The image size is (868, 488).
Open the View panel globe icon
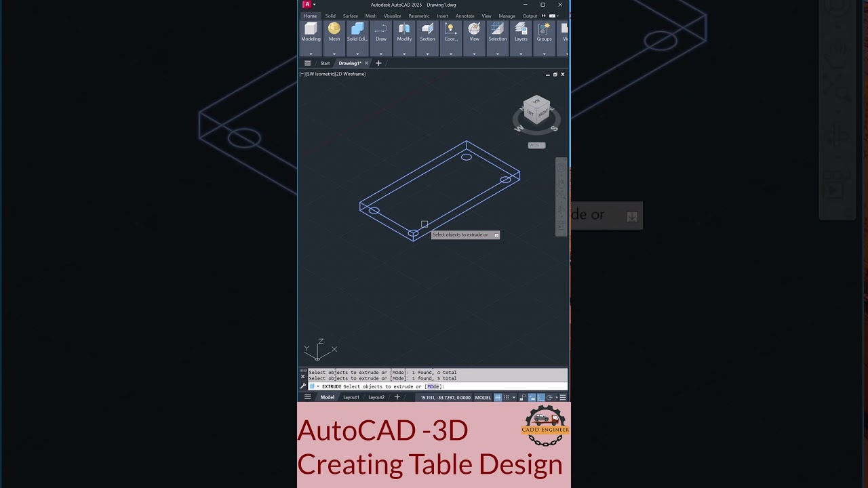coord(474,28)
